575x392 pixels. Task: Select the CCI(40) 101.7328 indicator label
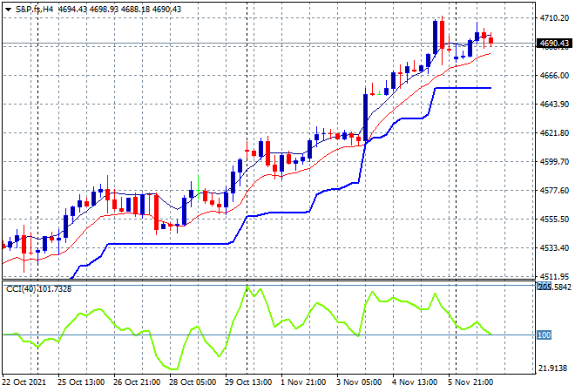(x=38, y=289)
